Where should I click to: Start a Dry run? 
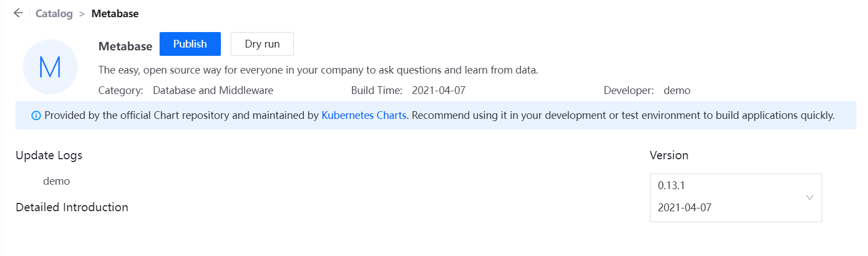(x=262, y=44)
